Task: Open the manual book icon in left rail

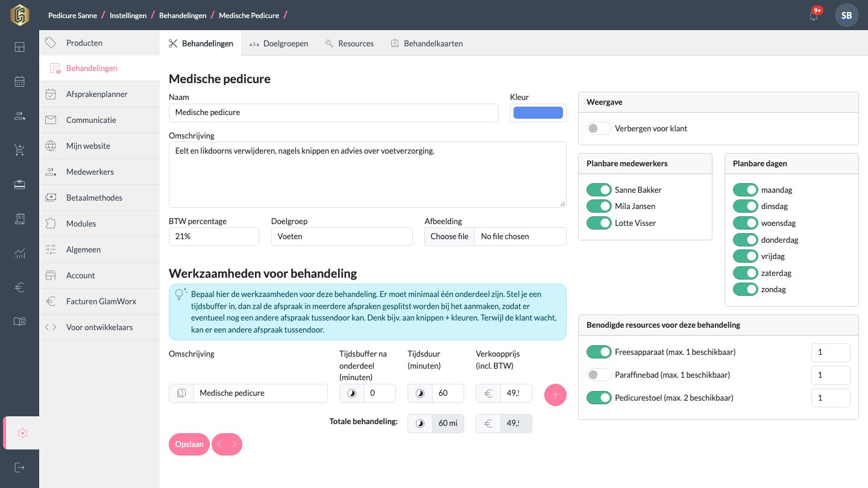Action: 19,322
